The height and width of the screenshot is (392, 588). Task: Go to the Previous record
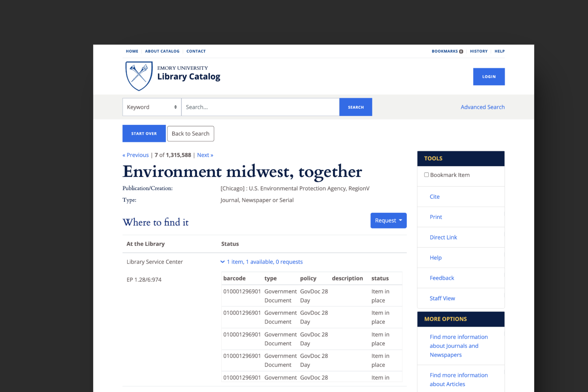[x=136, y=155]
